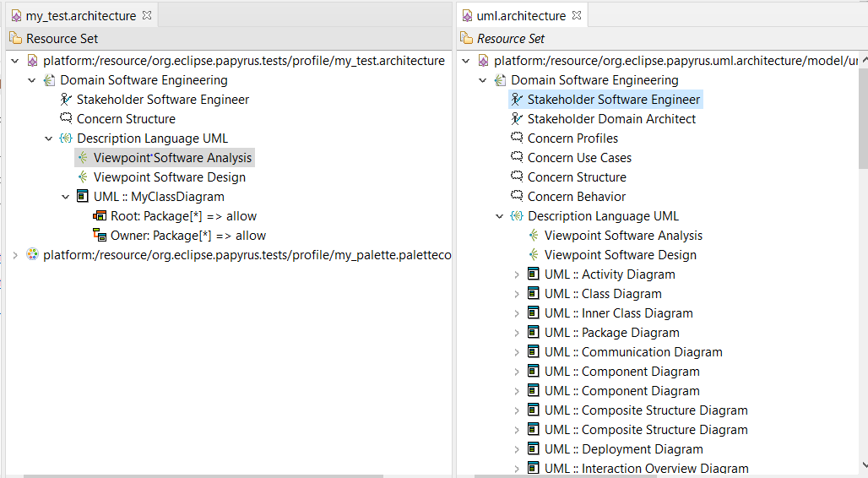Expand the UML :: Activity Diagram node
Viewport: 868px width, 478px height.
pyautogui.click(x=517, y=274)
